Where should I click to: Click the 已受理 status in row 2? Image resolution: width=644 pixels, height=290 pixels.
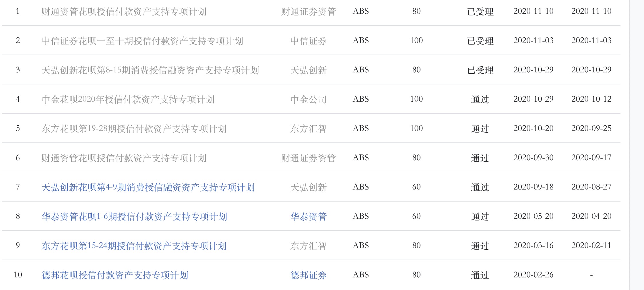pyautogui.click(x=480, y=41)
